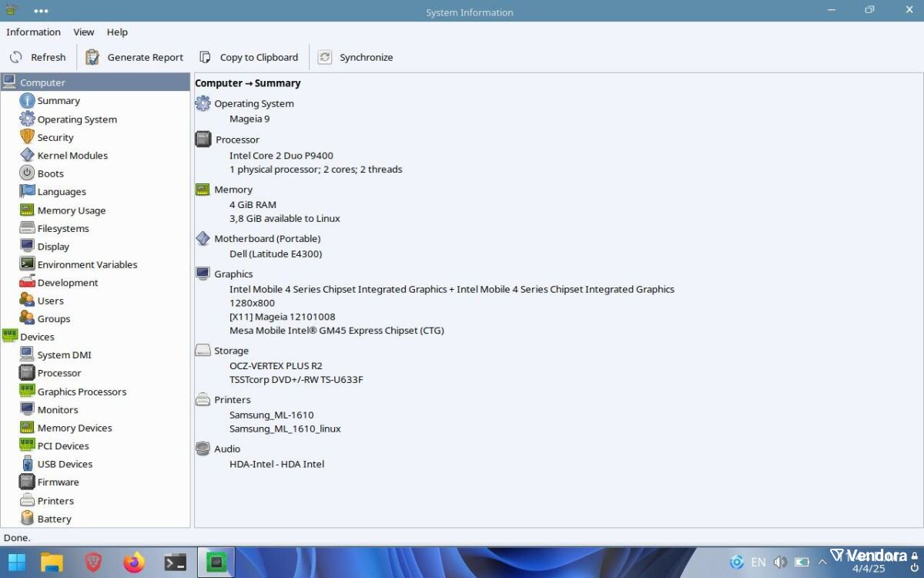Click the 'HDA-Intel - HDA Intel' audio entry
924x578 pixels.
coord(277,465)
